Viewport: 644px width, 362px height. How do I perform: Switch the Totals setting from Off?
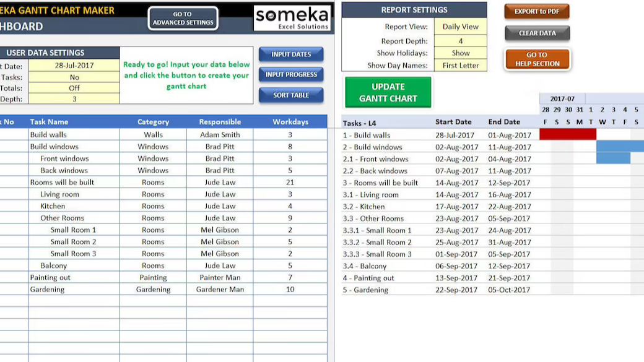tap(75, 88)
